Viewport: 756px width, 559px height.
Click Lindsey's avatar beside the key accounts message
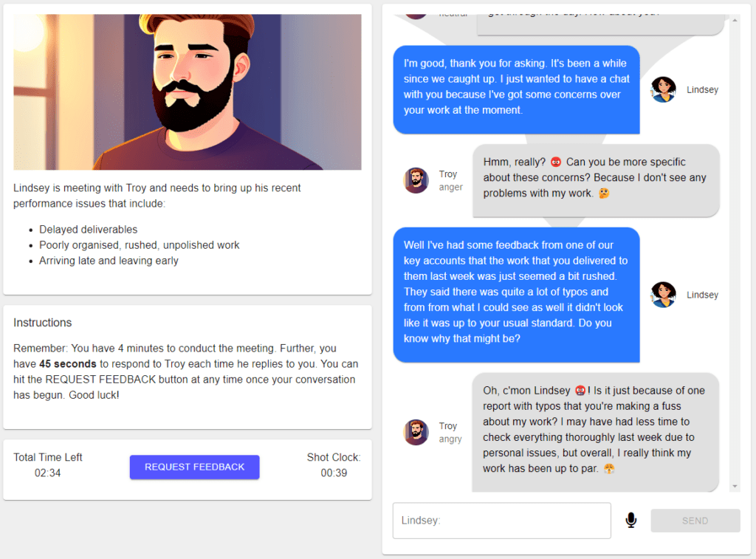(x=663, y=295)
